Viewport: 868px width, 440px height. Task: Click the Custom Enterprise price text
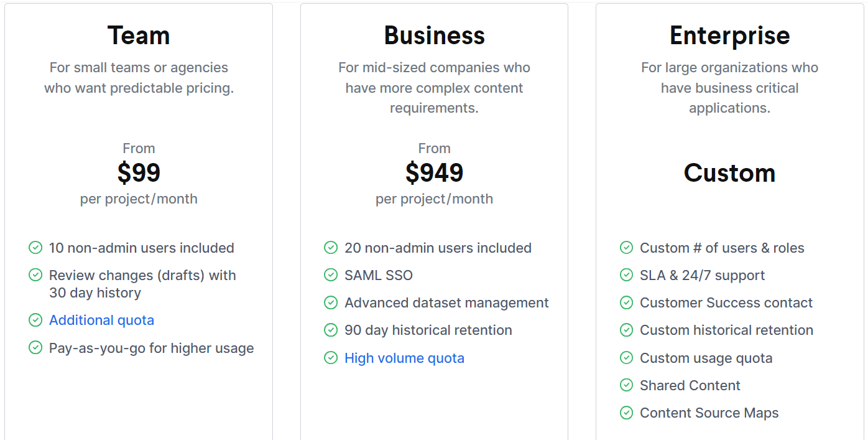pos(729,172)
